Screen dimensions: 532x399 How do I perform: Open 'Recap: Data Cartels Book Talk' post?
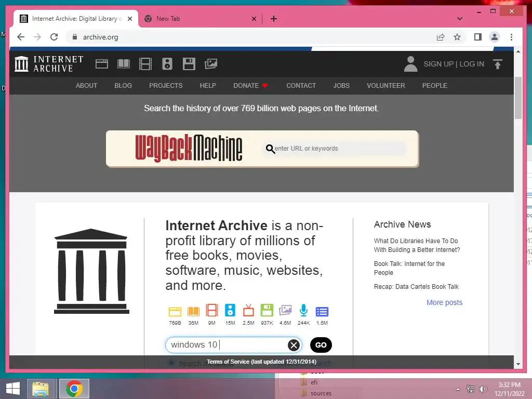[x=416, y=287]
